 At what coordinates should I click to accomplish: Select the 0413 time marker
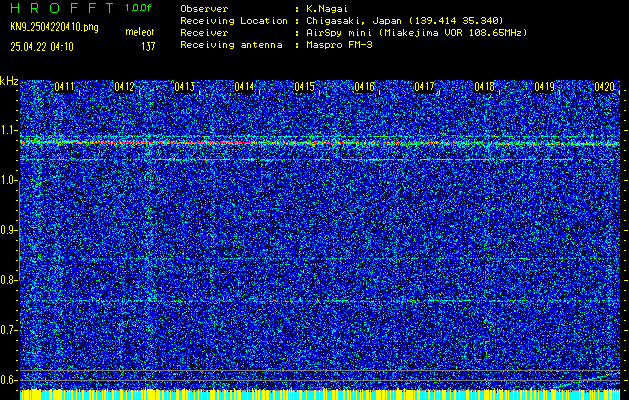coord(185,87)
